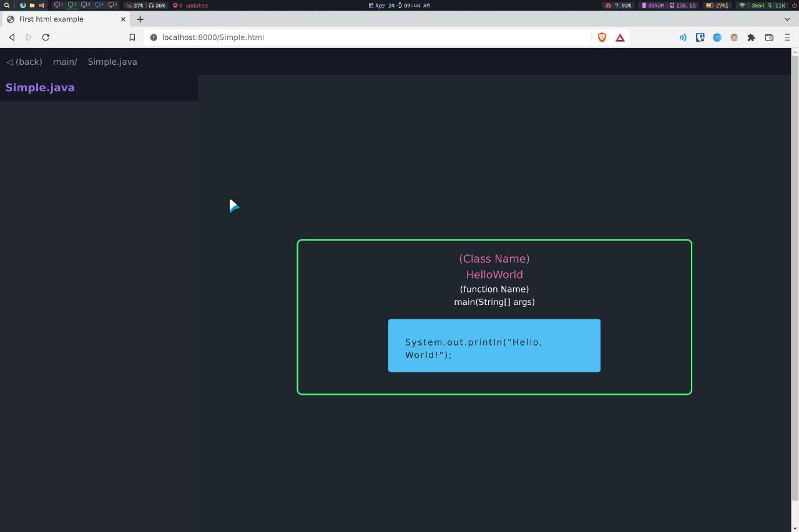View site information icon in the address bar
Image resolution: width=799 pixels, height=532 pixels.
[x=154, y=37]
